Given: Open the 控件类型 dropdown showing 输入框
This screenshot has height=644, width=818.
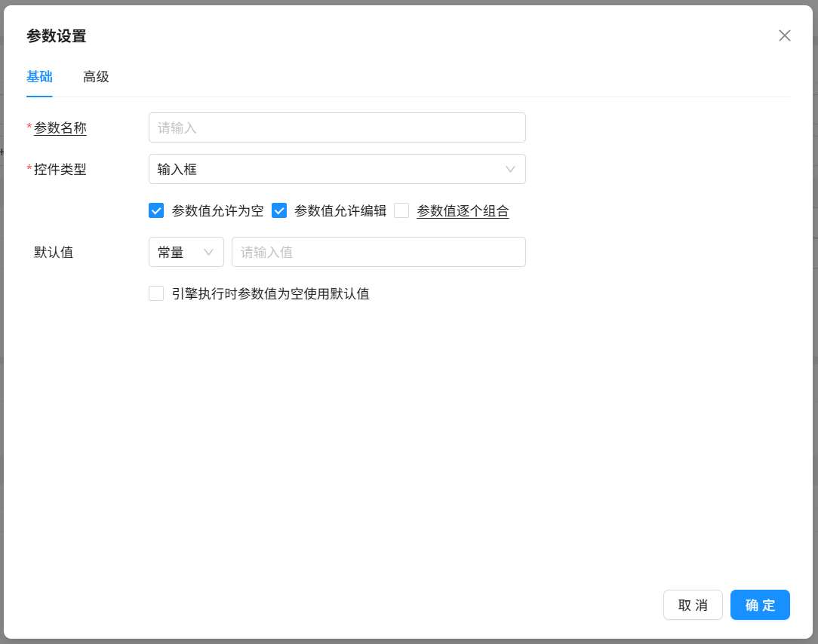Looking at the screenshot, I should click(336, 169).
